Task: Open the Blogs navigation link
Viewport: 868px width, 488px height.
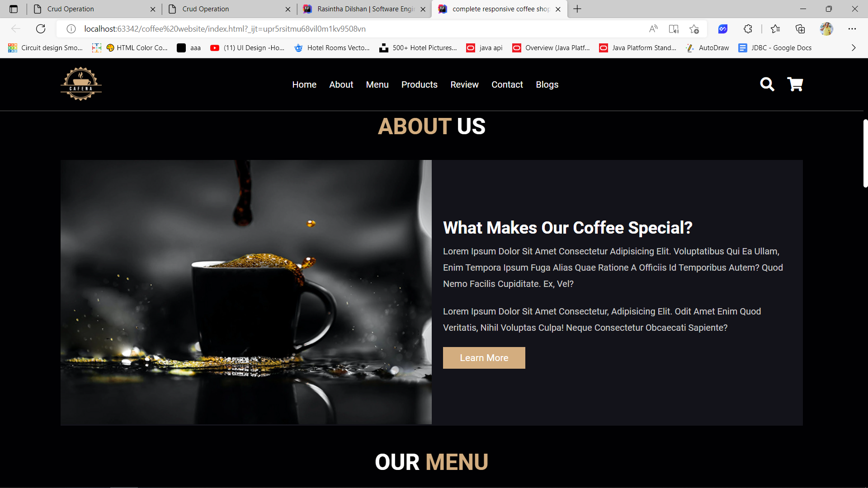Action: 547,84
